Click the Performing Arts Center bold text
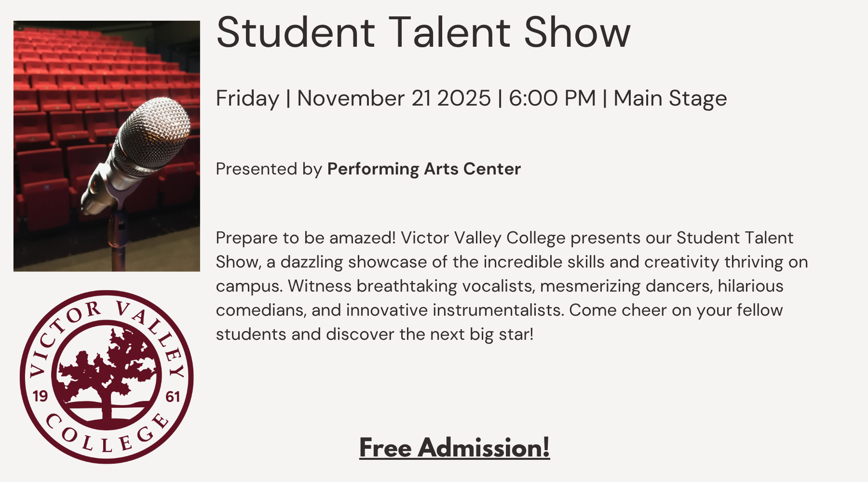This screenshot has width=868, height=482. pyautogui.click(x=424, y=169)
